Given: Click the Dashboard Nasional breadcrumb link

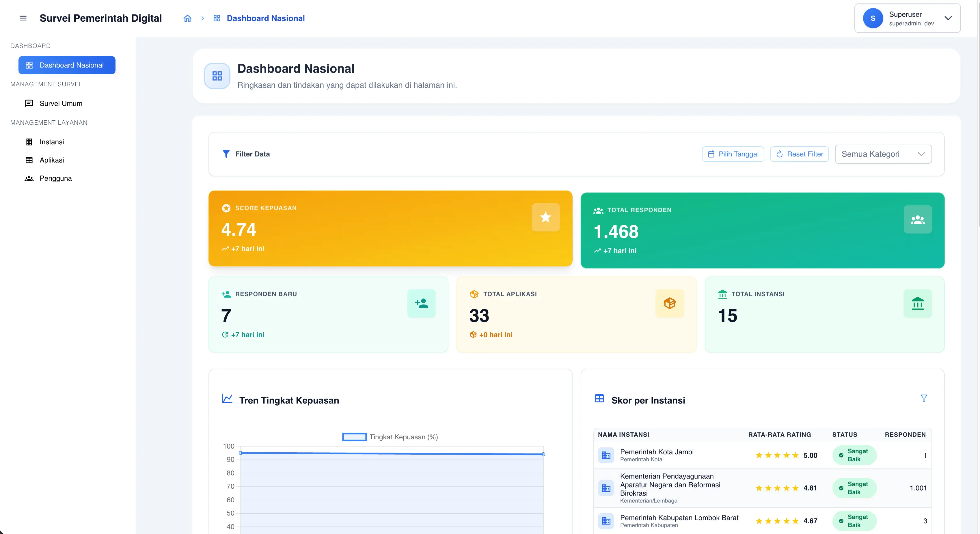Looking at the screenshot, I should pos(266,18).
